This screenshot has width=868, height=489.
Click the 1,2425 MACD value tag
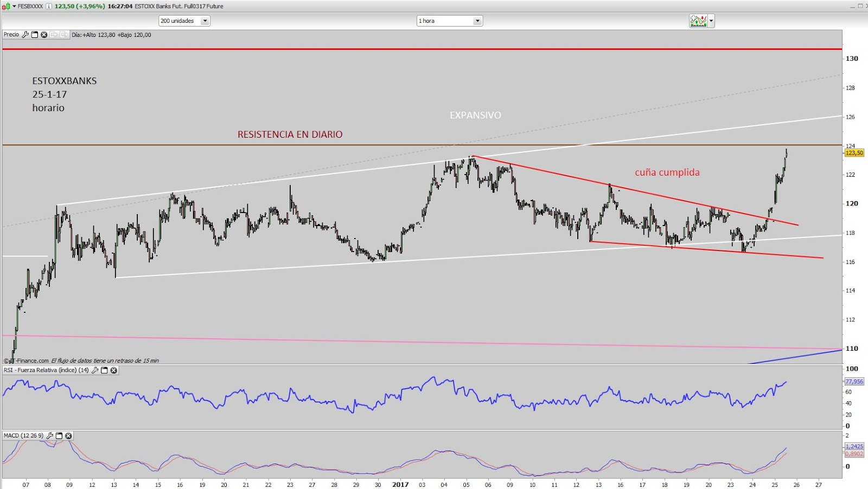(854, 447)
